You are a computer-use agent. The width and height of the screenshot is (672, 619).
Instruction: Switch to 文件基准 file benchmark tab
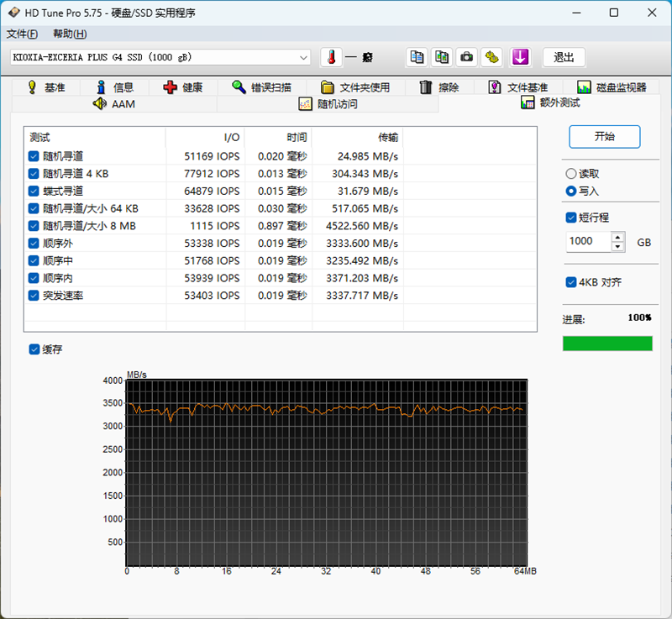(x=518, y=87)
